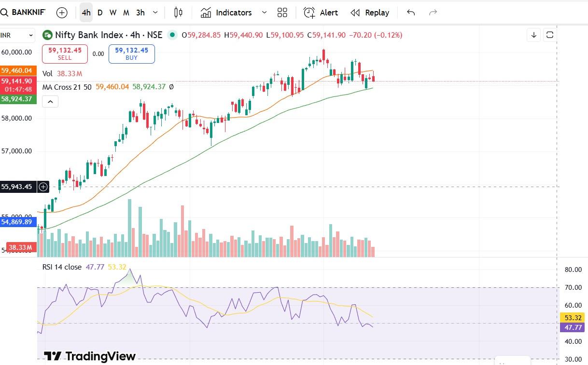The image size is (588, 365).
Task: Click the down arrow pane button
Action: coord(534,35)
